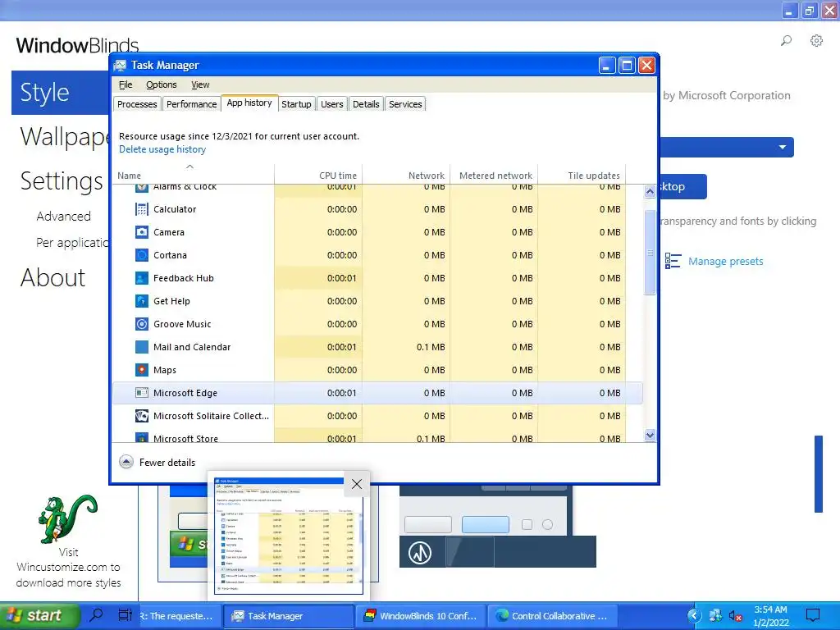Click the Get Help app icon
The width and height of the screenshot is (840, 630).
141,301
